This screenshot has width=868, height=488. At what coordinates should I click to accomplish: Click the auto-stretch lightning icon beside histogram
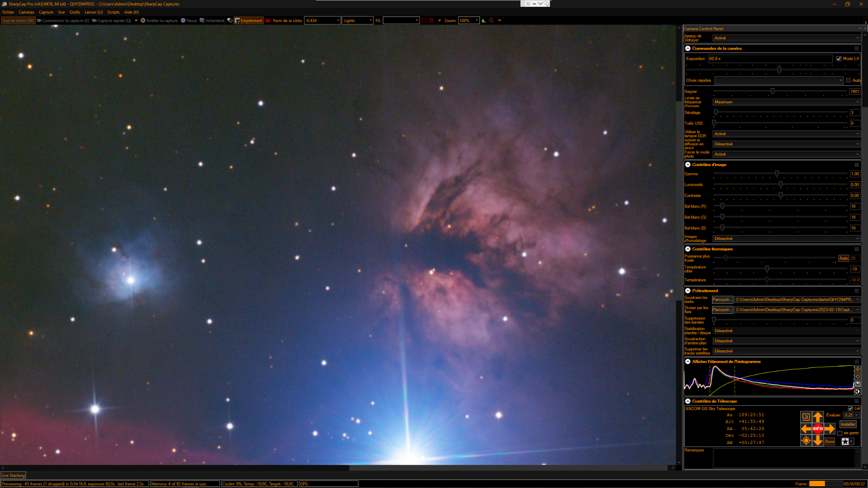point(857,369)
